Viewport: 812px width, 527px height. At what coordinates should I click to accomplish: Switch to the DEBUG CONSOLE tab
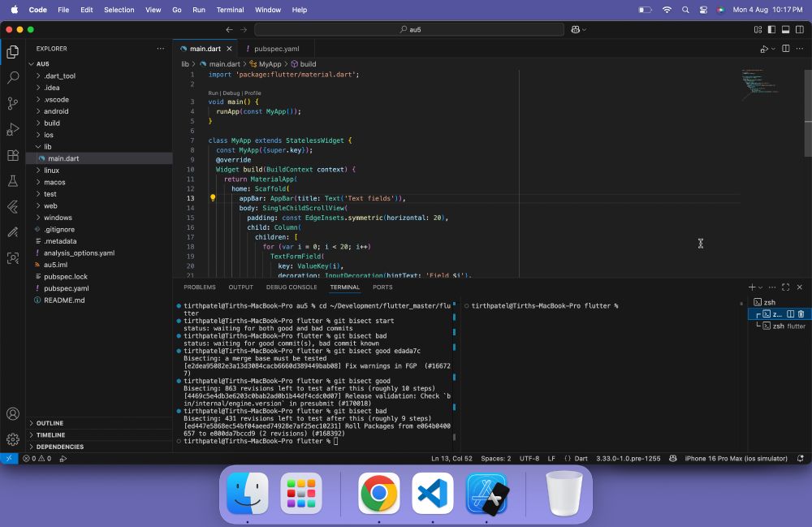pyautogui.click(x=292, y=287)
